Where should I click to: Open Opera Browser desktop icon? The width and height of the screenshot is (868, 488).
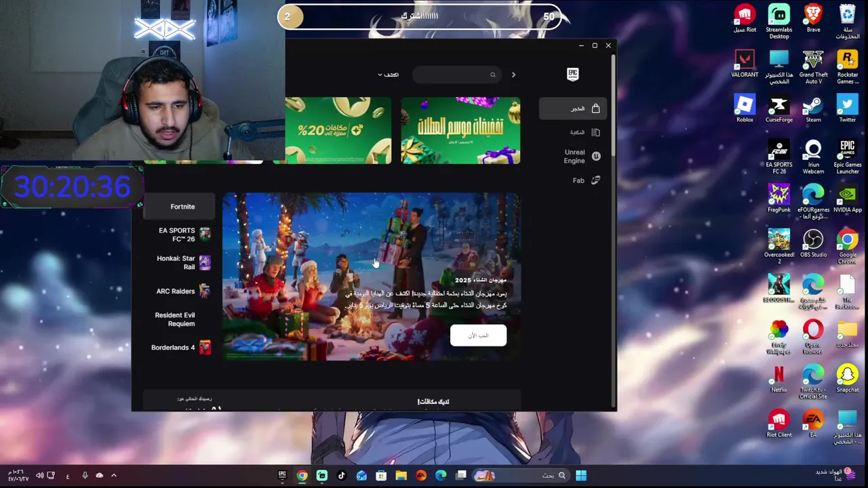click(813, 338)
